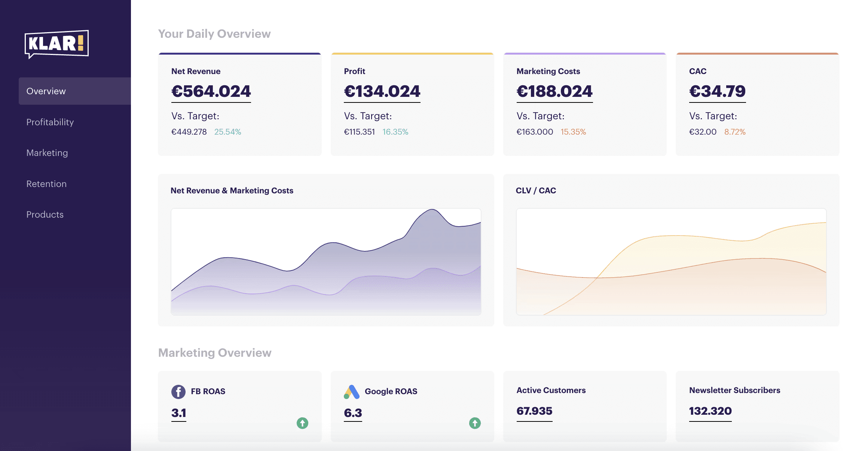The image size is (868, 451).
Task: Click the 'Your Daily Overview' heading
Action: pos(214,34)
